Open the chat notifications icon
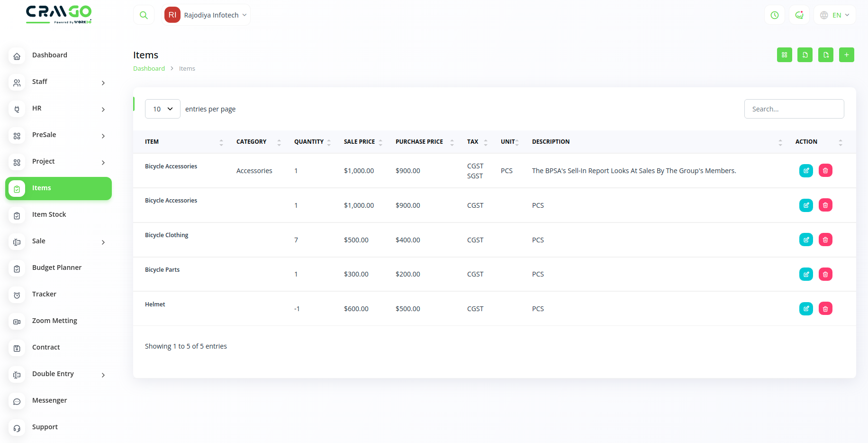 coord(799,15)
